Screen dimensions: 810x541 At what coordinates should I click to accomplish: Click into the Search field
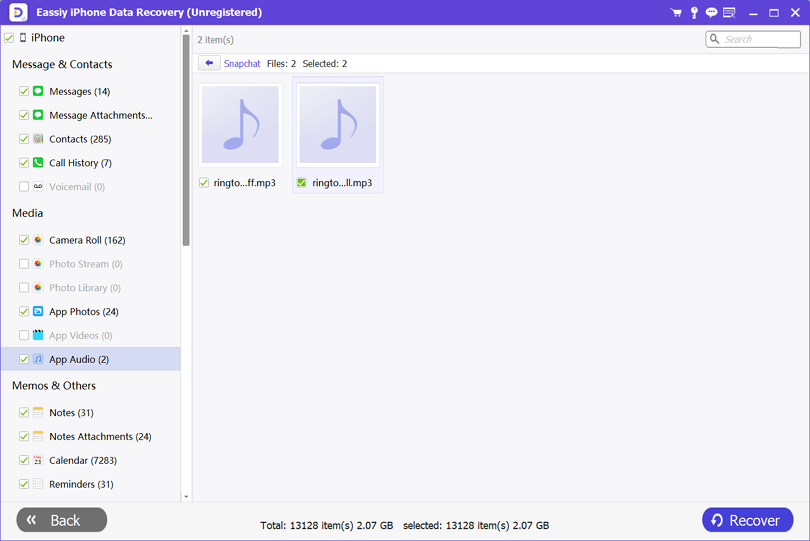(753, 39)
